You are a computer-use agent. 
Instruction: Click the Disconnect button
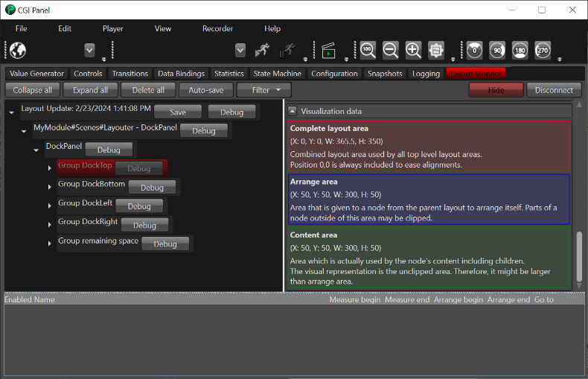554,90
